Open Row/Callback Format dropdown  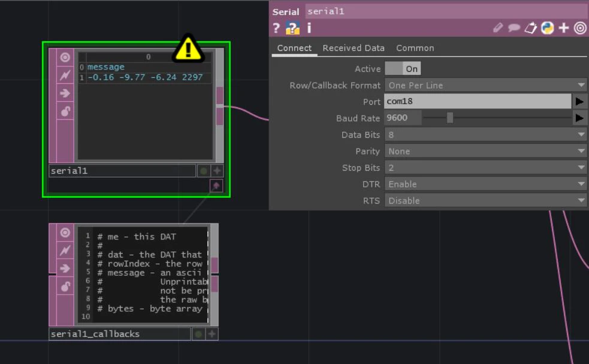pos(485,86)
